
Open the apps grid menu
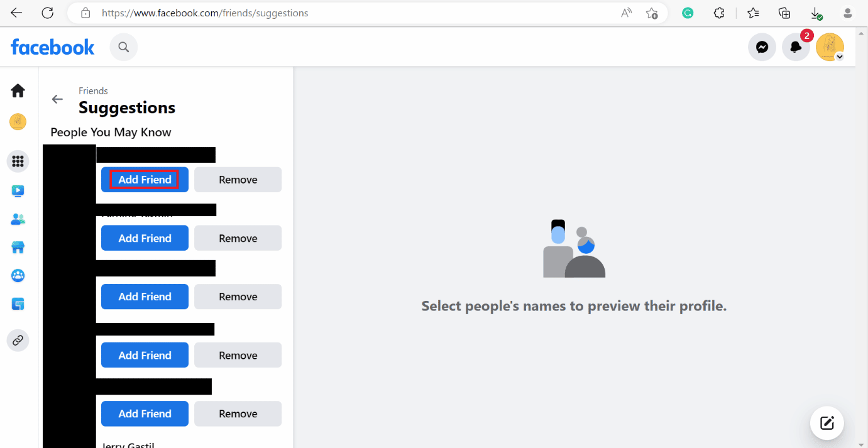coord(17,161)
